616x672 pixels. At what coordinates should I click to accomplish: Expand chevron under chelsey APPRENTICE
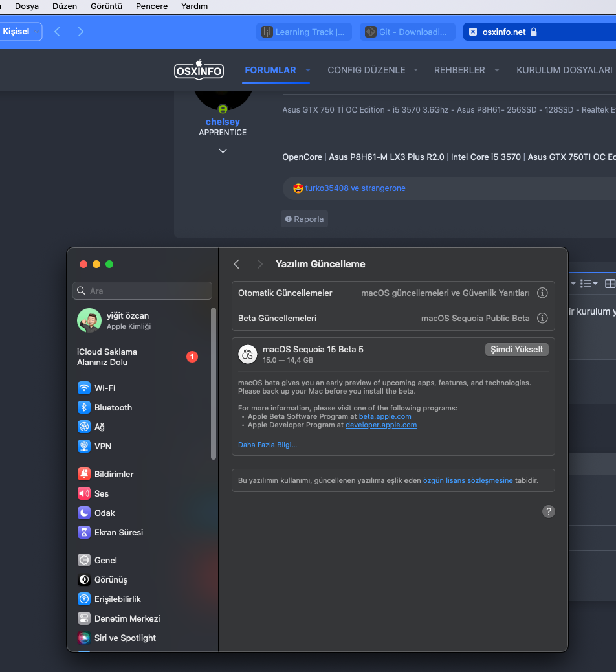223,151
